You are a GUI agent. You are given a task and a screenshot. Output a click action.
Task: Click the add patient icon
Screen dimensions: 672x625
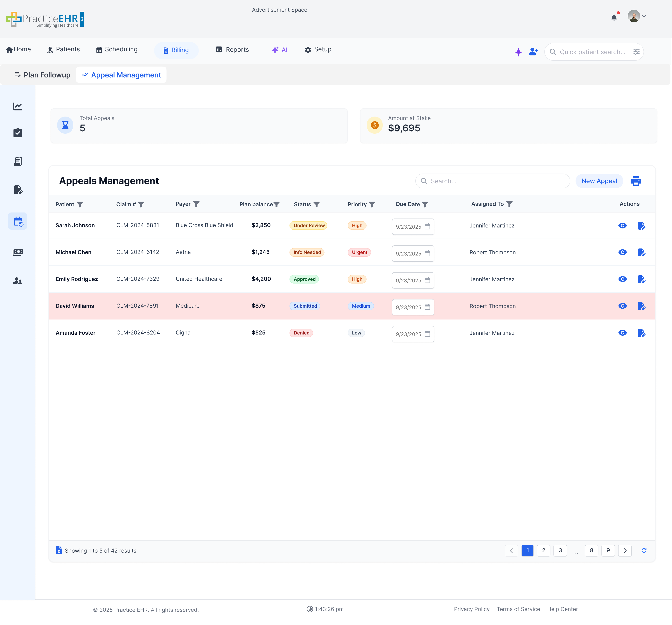tap(533, 52)
